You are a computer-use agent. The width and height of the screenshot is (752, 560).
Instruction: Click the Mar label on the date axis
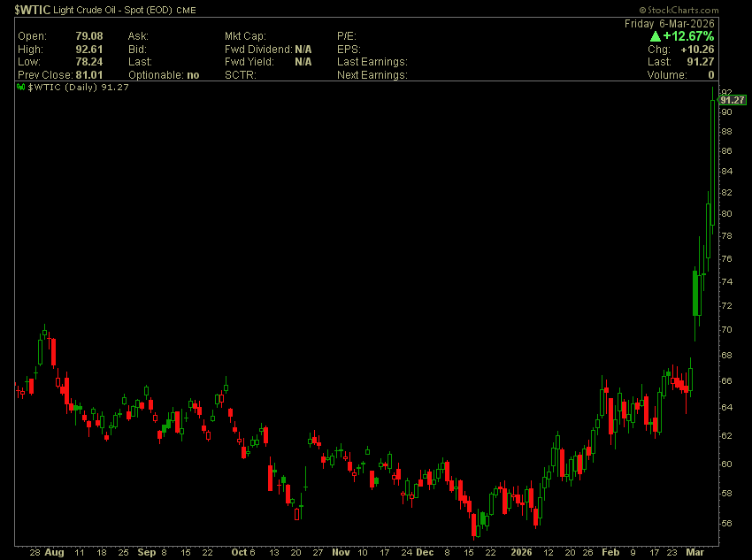click(x=694, y=552)
